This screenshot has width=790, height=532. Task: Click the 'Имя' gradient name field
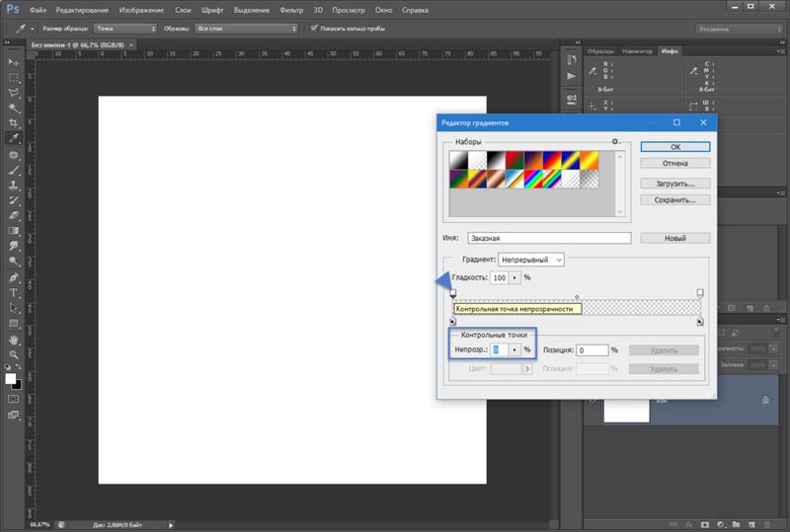(x=549, y=238)
